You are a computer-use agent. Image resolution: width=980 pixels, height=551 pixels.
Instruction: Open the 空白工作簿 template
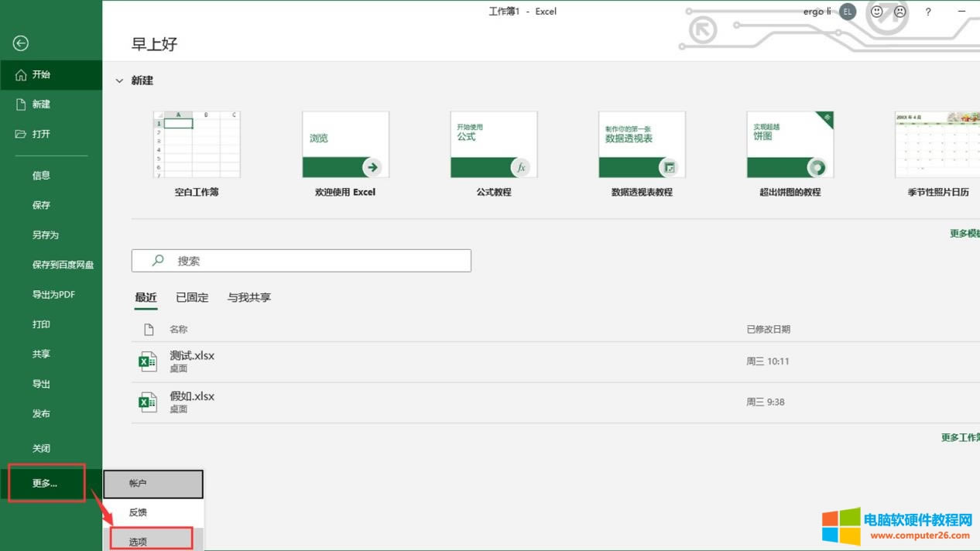pyautogui.click(x=197, y=154)
